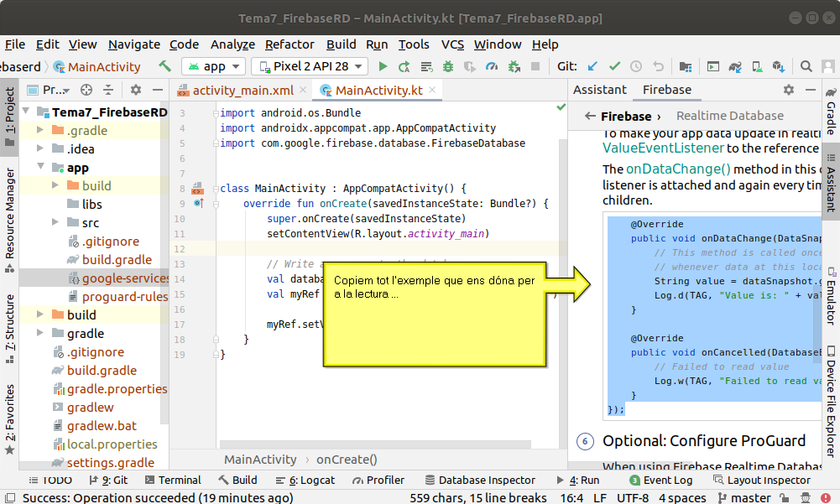Open Git Show History clock icon
The height and width of the screenshot is (504, 840).
click(636, 66)
